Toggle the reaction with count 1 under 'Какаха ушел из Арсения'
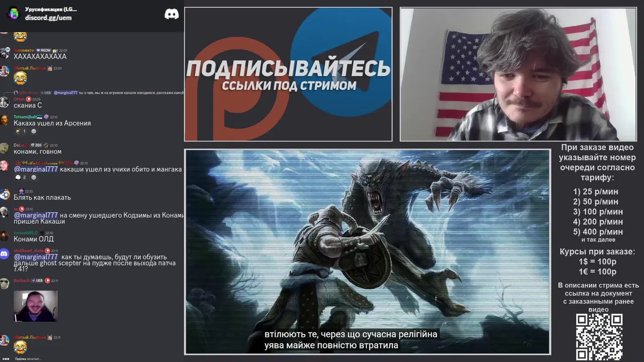This screenshot has height=362, width=644. (x=21, y=131)
